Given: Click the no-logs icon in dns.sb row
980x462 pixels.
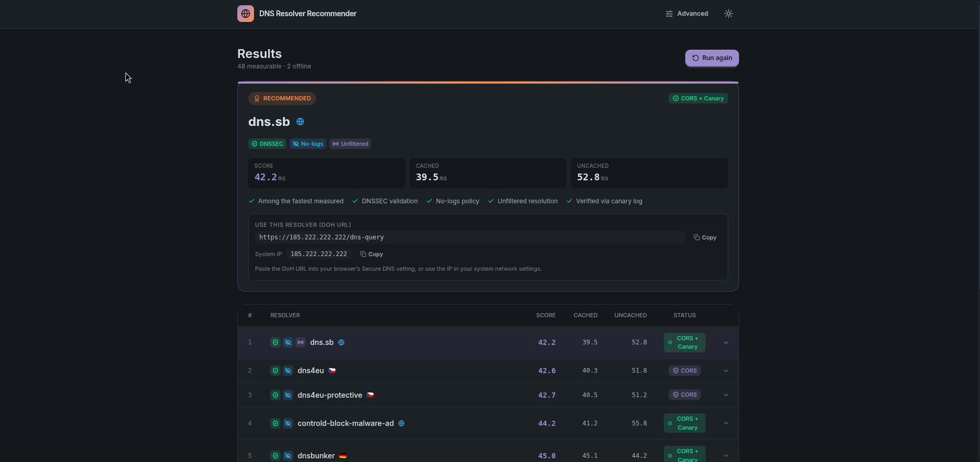Looking at the screenshot, I should pos(288,342).
